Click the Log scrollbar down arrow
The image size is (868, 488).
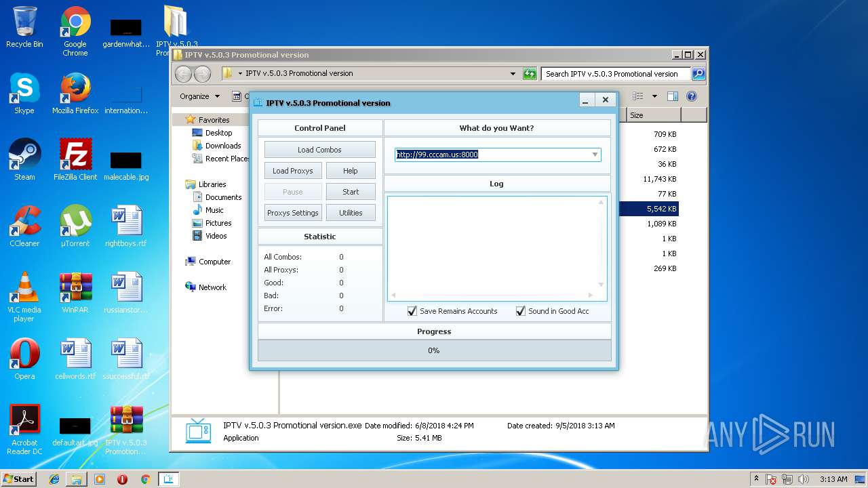(601, 285)
